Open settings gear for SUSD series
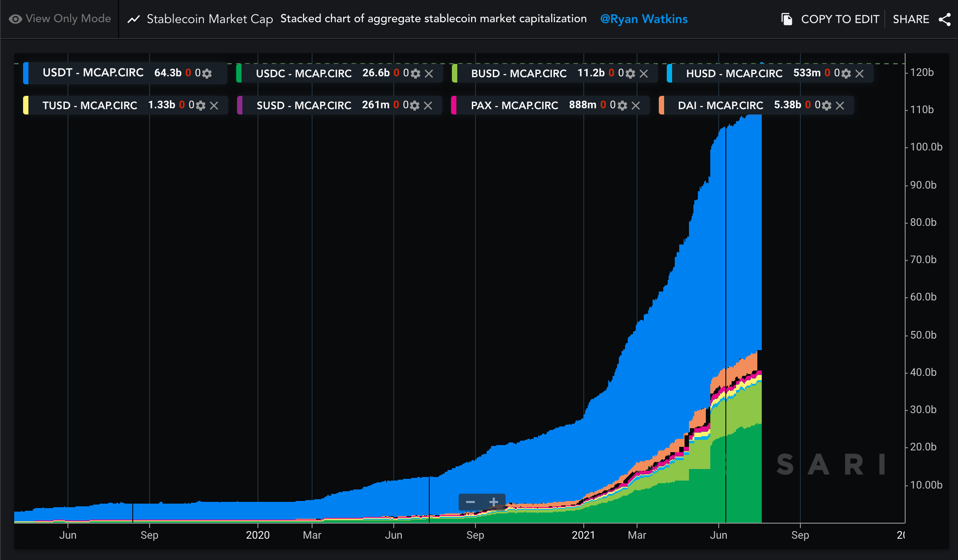Viewport: 958px width, 560px height. click(x=415, y=106)
